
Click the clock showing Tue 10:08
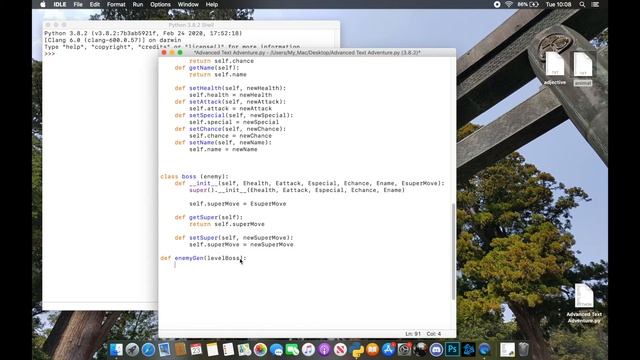click(558, 4)
